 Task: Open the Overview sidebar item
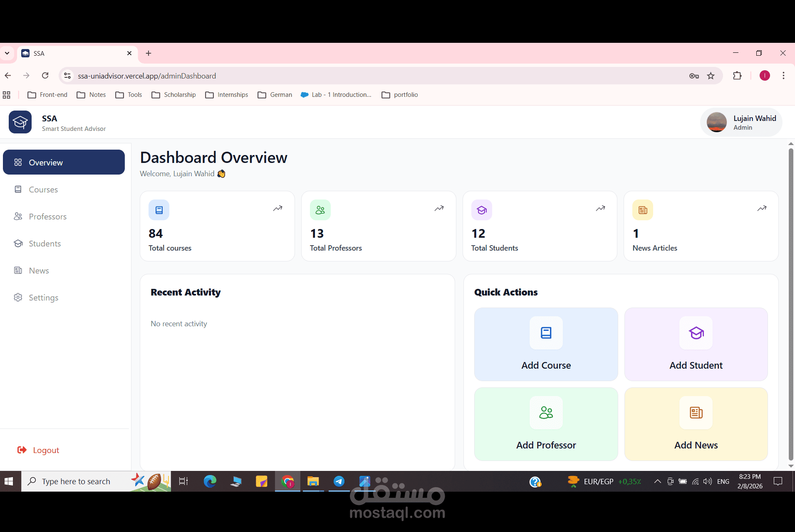pos(64,162)
